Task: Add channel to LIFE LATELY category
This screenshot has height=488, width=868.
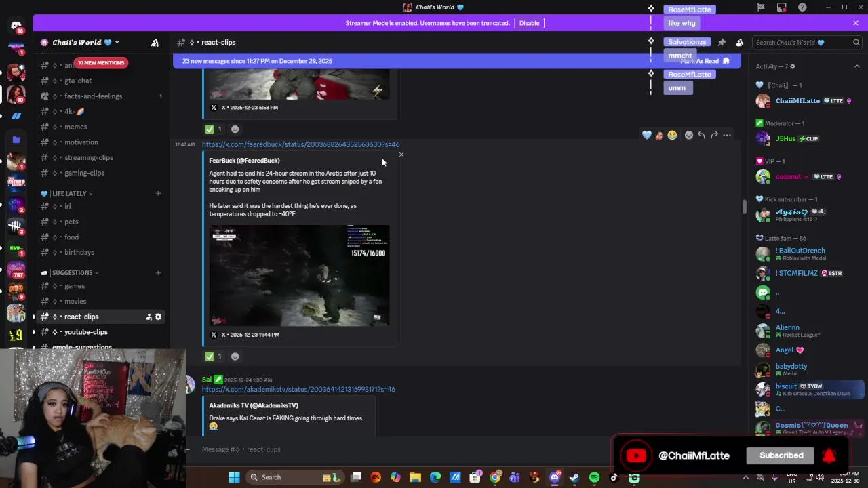Action: (158, 193)
